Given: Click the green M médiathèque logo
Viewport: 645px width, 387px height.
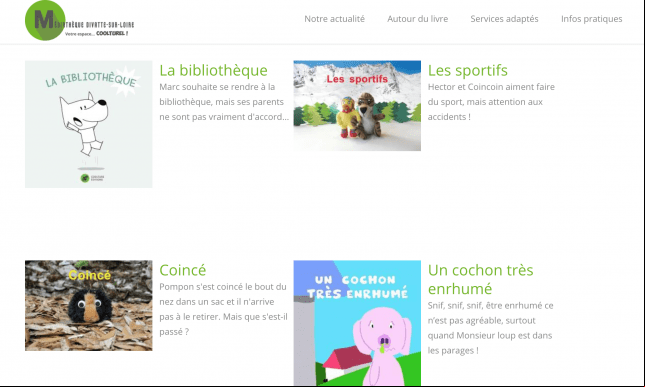Looking at the screenshot, I should (x=44, y=21).
